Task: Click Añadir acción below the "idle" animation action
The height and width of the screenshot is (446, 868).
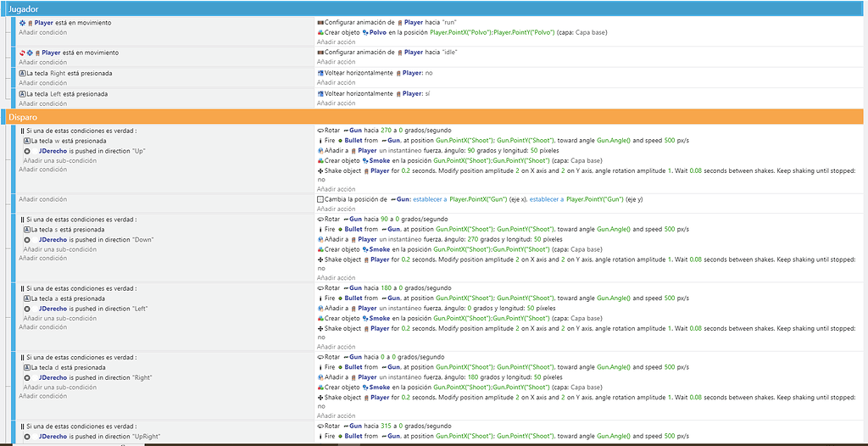Action: pyautogui.click(x=335, y=62)
